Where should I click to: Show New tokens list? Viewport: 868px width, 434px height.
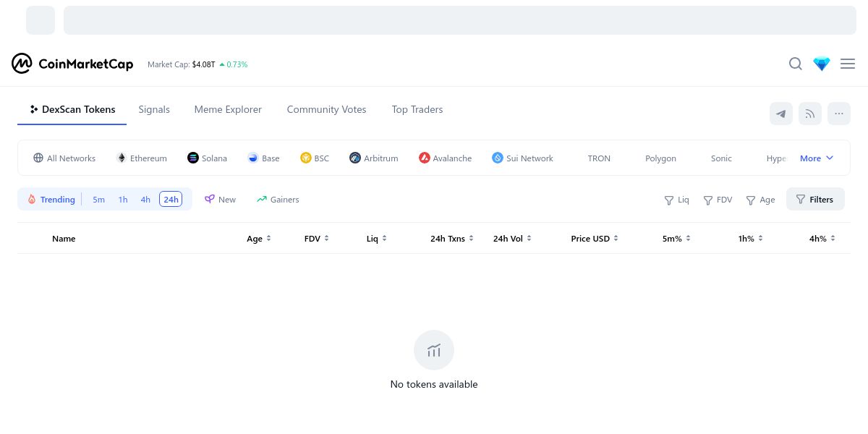click(220, 199)
